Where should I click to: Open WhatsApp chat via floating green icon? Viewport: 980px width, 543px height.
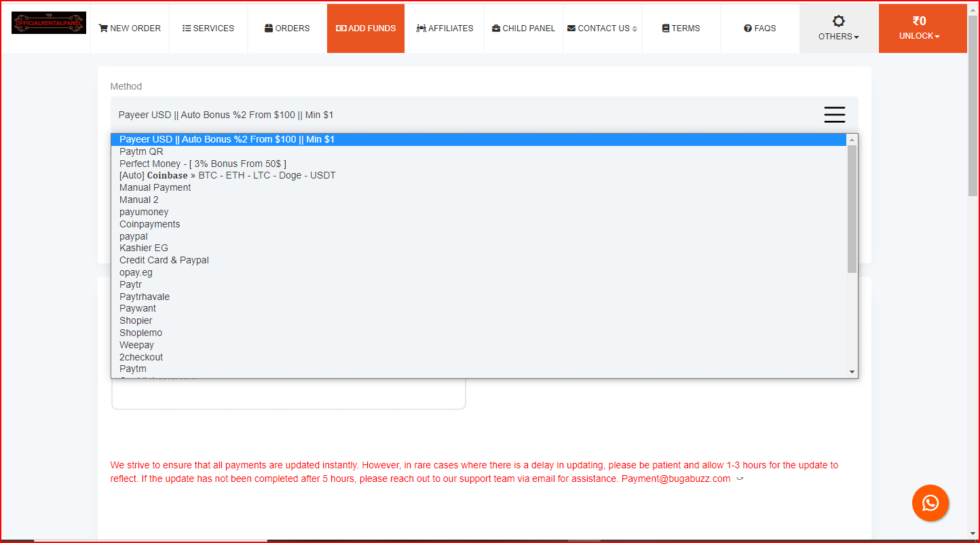click(930, 503)
